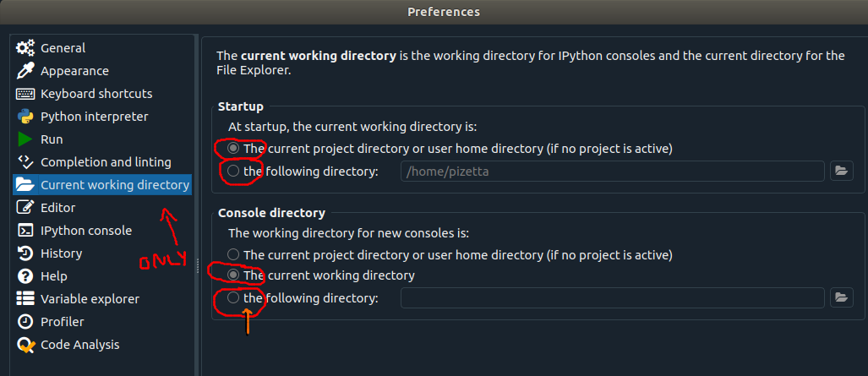The width and height of the screenshot is (868, 376).
Task: Select console 'The current working directory' radio
Action: [x=233, y=275]
